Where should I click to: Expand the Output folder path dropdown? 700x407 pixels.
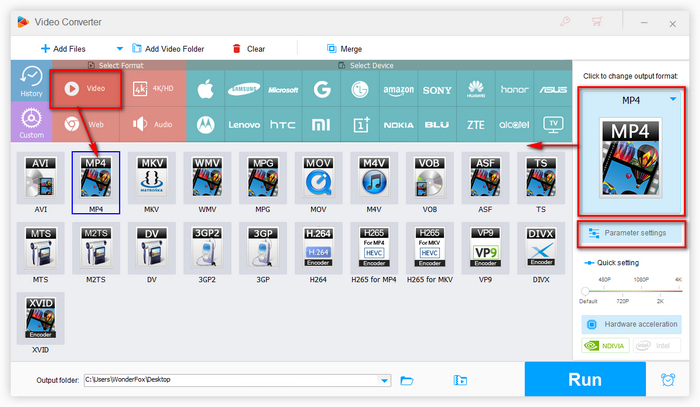pyautogui.click(x=384, y=380)
